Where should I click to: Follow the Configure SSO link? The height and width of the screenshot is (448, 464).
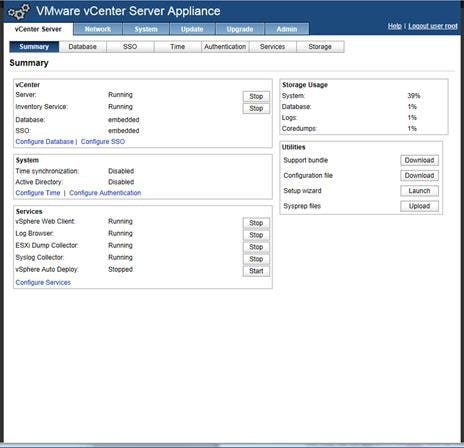click(x=103, y=142)
